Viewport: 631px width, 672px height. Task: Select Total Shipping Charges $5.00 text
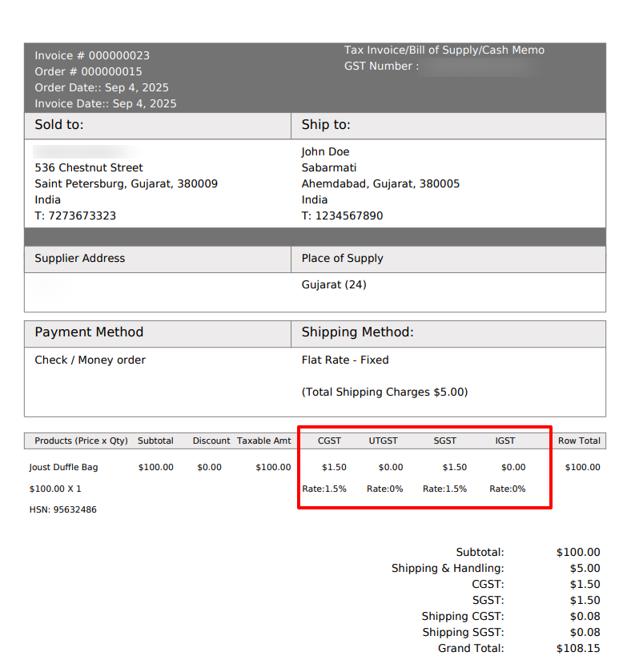click(384, 392)
